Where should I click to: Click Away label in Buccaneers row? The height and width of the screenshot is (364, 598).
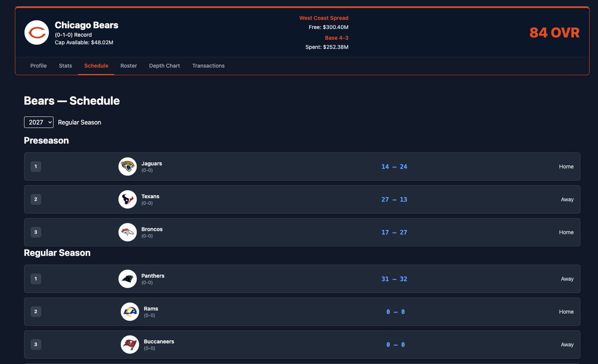567,345
